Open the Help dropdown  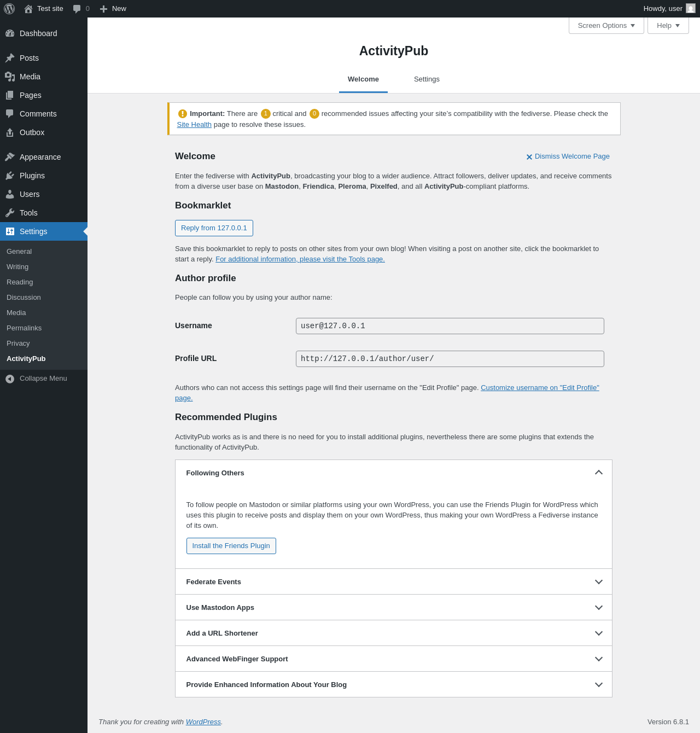pos(668,26)
